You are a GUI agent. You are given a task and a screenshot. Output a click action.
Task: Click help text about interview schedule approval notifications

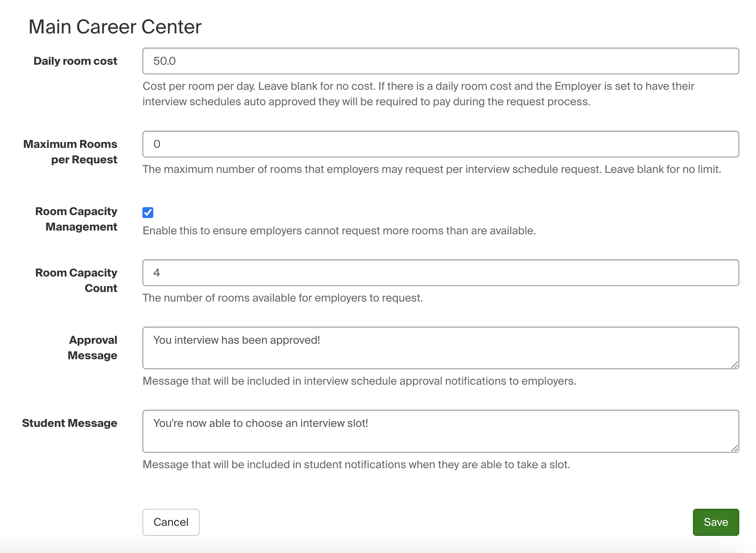pyautogui.click(x=359, y=381)
